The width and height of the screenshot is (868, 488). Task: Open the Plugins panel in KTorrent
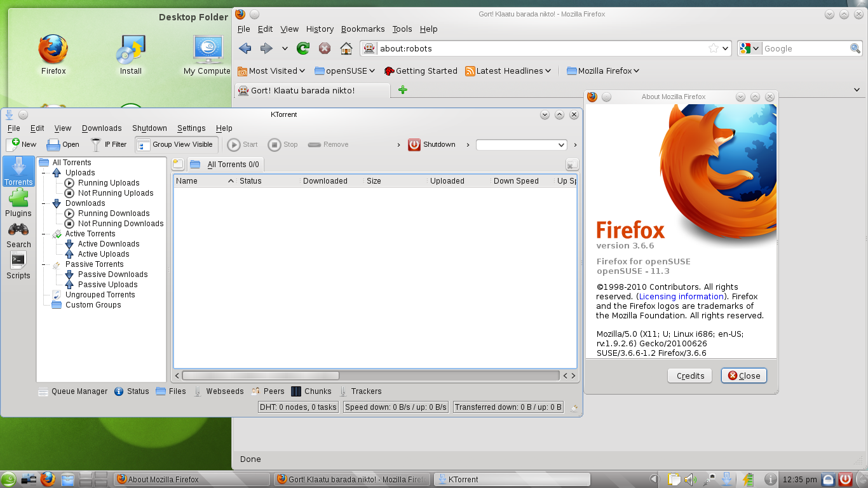[18, 203]
